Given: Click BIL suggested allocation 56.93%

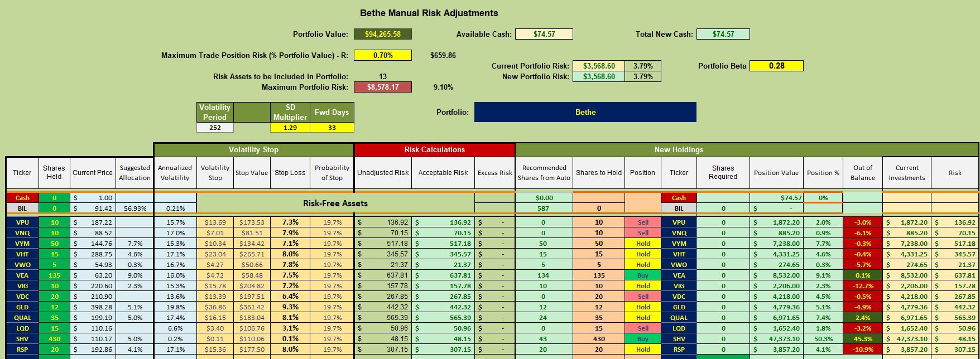Looking at the screenshot, I should pyautogui.click(x=134, y=208).
